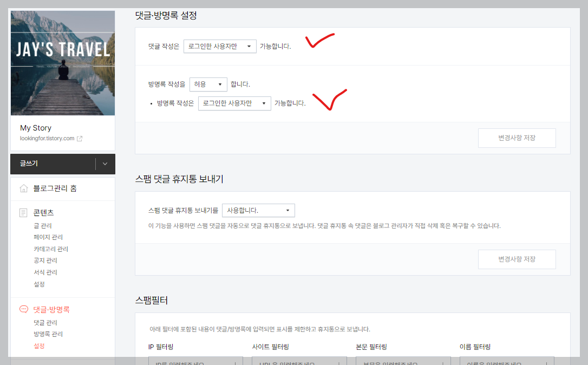Click the 사이트 필터링 label
The height and width of the screenshot is (365, 588).
pyautogui.click(x=270, y=347)
